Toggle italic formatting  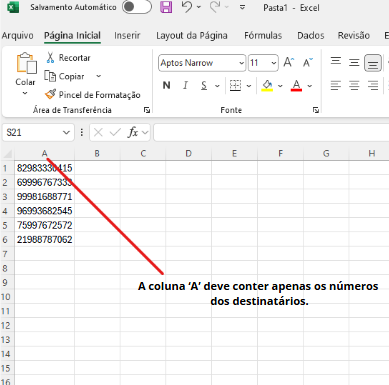[x=185, y=86]
